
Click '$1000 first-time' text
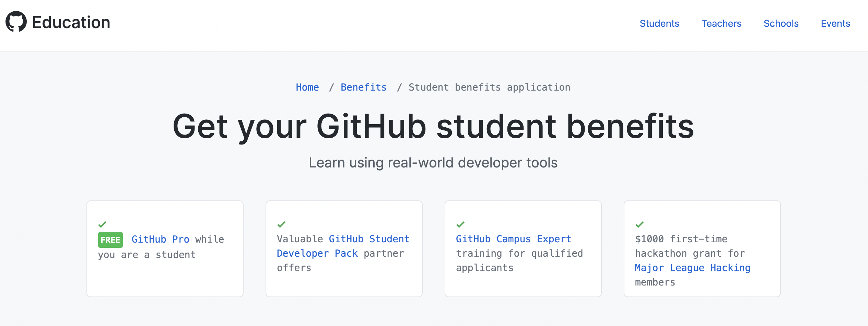pos(681,239)
